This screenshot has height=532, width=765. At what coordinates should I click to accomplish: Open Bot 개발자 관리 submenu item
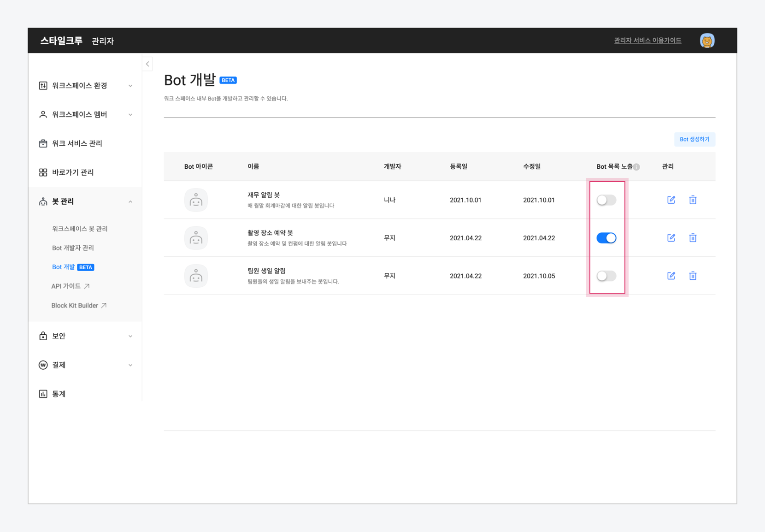pos(73,248)
